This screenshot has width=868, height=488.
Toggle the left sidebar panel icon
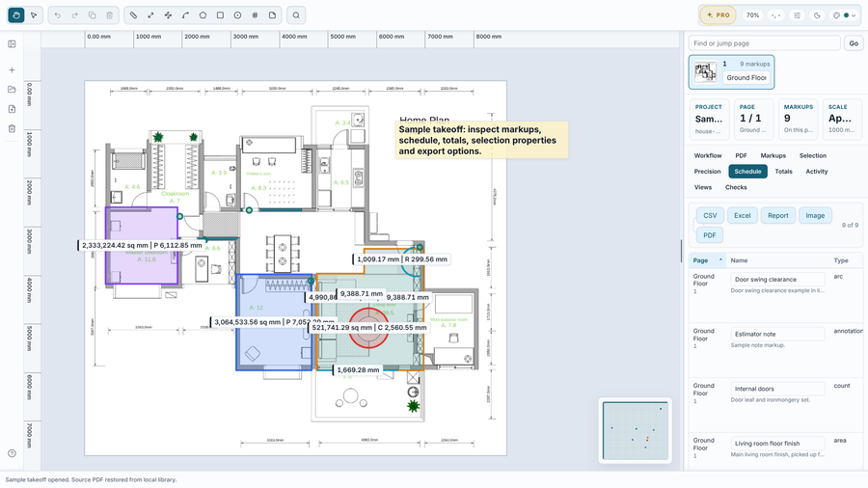12,44
